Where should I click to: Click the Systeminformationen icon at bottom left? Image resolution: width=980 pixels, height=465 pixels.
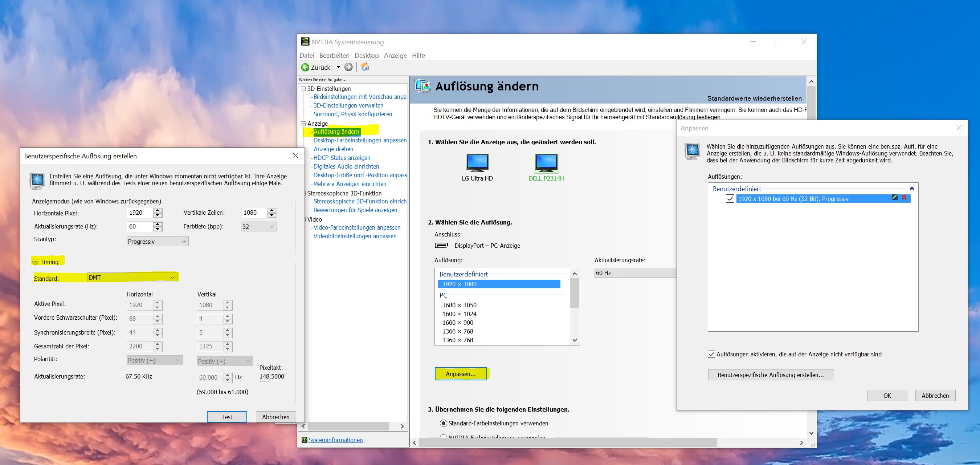click(x=304, y=440)
